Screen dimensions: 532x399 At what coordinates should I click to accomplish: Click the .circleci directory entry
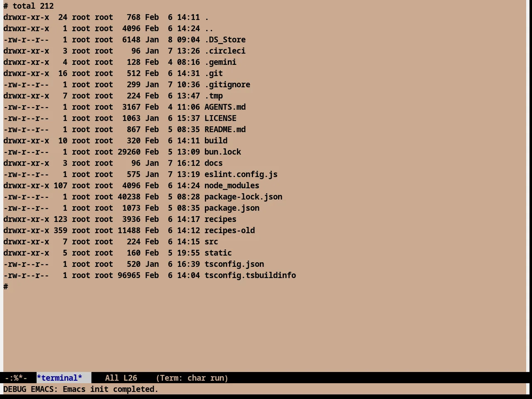tap(225, 51)
